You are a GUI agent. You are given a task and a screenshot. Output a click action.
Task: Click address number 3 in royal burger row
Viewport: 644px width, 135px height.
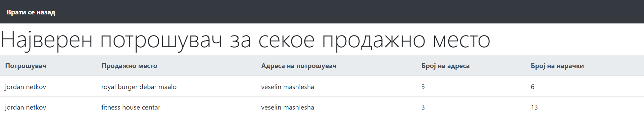click(x=423, y=87)
